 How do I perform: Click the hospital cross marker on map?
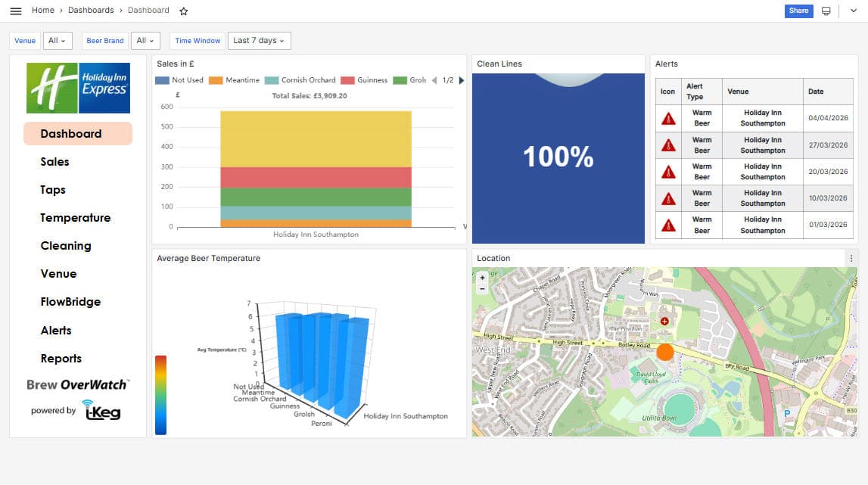click(664, 321)
